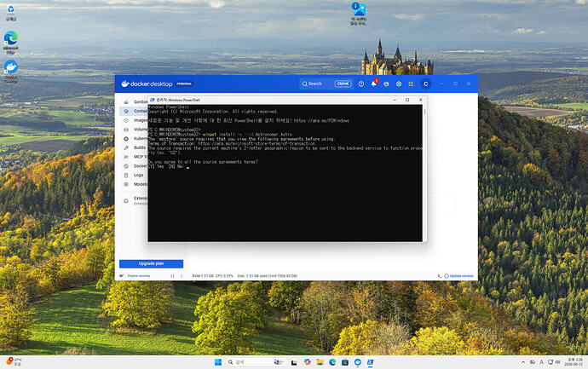Open the weather widget on the taskbar
This screenshot has width=588, height=369.
click(x=14, y=362)
